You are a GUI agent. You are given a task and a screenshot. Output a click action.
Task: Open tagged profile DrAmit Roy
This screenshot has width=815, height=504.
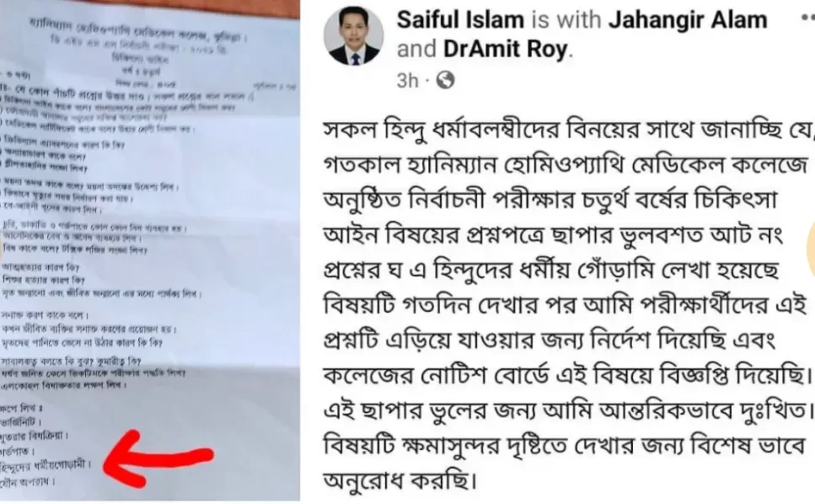505,50
